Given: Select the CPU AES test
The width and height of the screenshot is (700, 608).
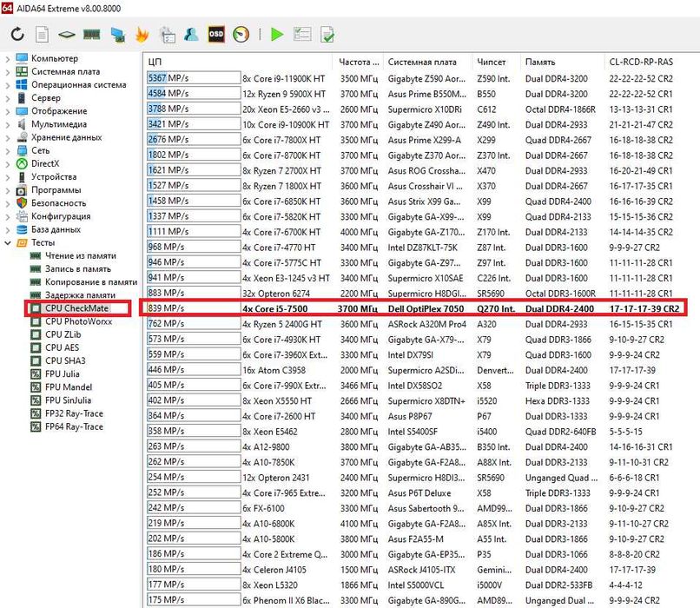Looking at the screenshot, I should [x=62, y=347].
